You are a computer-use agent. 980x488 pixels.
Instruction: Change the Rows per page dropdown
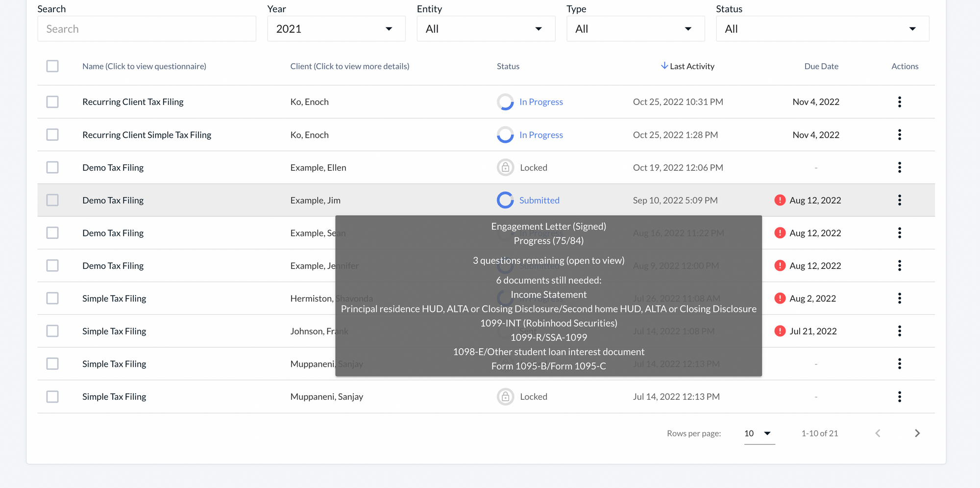point(759,434)
